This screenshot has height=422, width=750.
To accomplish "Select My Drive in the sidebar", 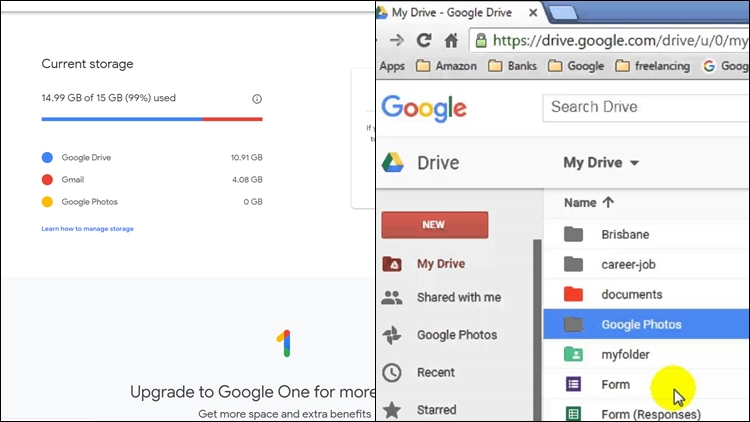I will click(x=441, y=264).
